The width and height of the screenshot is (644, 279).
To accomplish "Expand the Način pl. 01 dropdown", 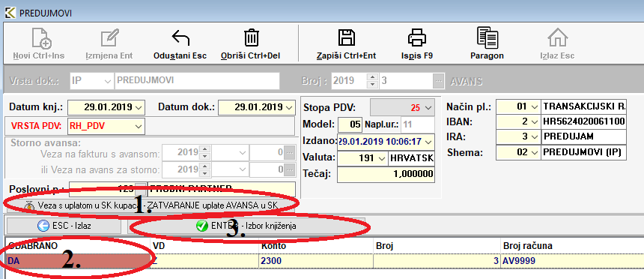I will point(535,107).
